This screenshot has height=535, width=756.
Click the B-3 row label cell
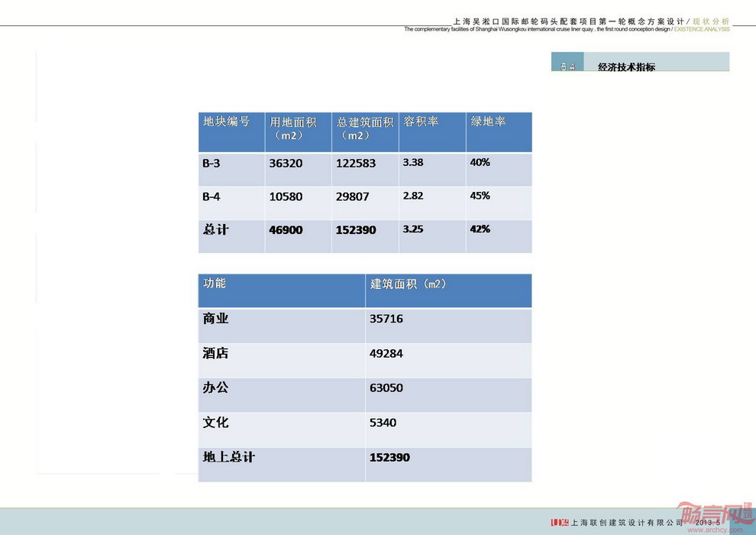pos(212,163)
